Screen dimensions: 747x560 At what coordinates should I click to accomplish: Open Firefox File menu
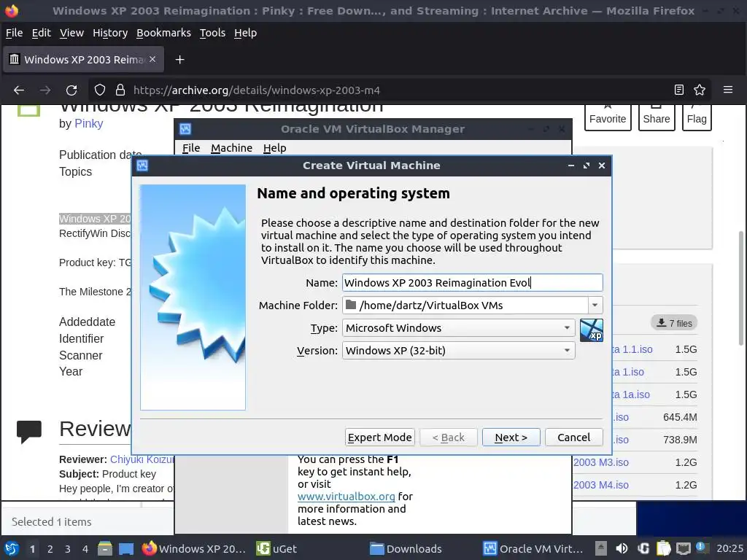pos(14,33)
